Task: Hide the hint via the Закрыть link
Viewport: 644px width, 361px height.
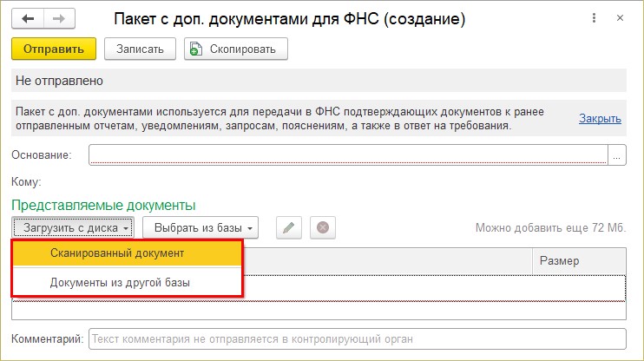Action: [x=600, y=118]
